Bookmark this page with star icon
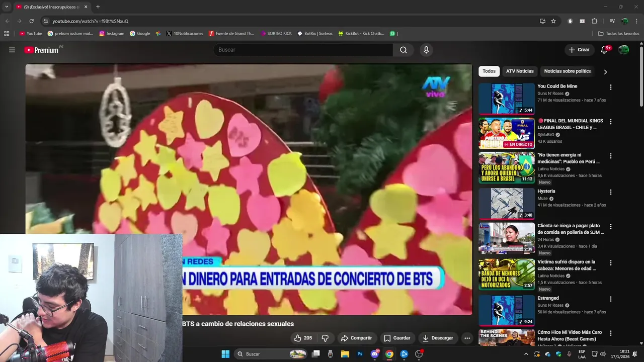Screen dimensions: 644x362 pos(553,21)
